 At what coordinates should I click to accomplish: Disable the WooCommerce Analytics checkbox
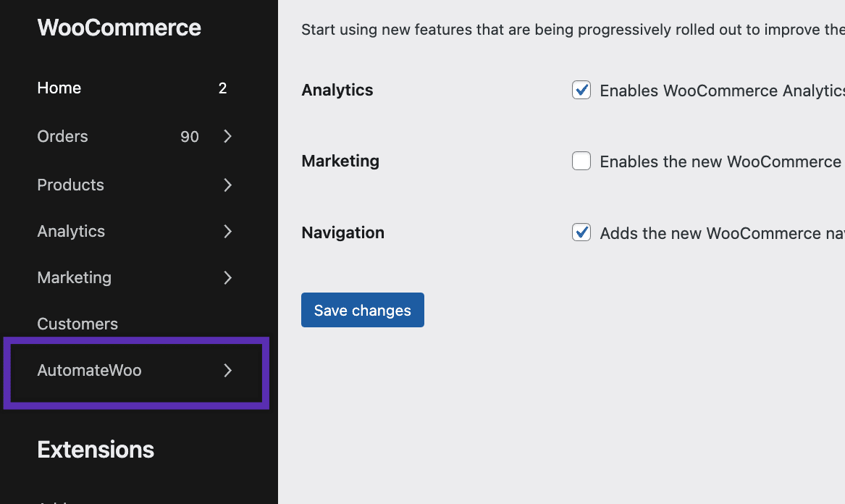[581, 90]
